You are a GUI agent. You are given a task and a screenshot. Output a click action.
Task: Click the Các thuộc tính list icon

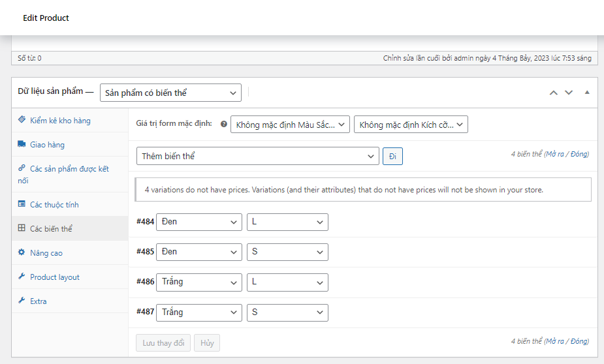22,204
